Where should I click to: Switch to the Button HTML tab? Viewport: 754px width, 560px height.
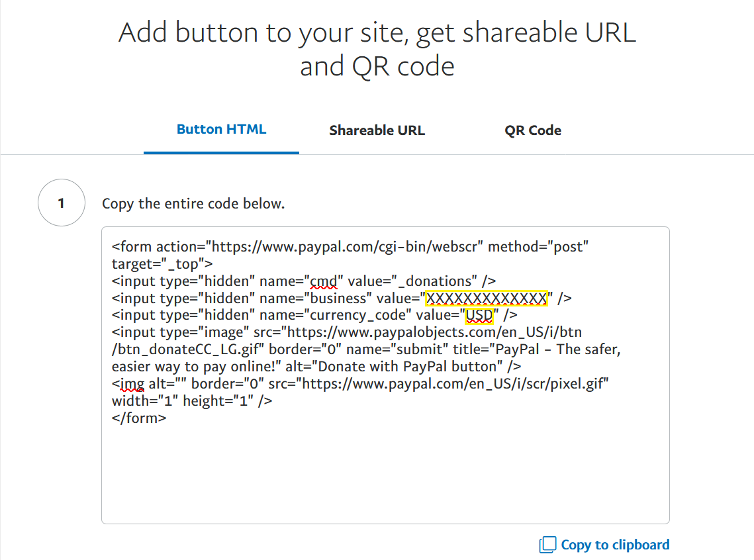(221, 129)
